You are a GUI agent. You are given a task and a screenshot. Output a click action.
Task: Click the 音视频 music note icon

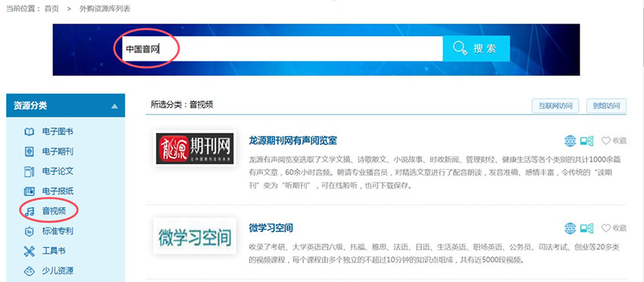click(x=29, y=211)
